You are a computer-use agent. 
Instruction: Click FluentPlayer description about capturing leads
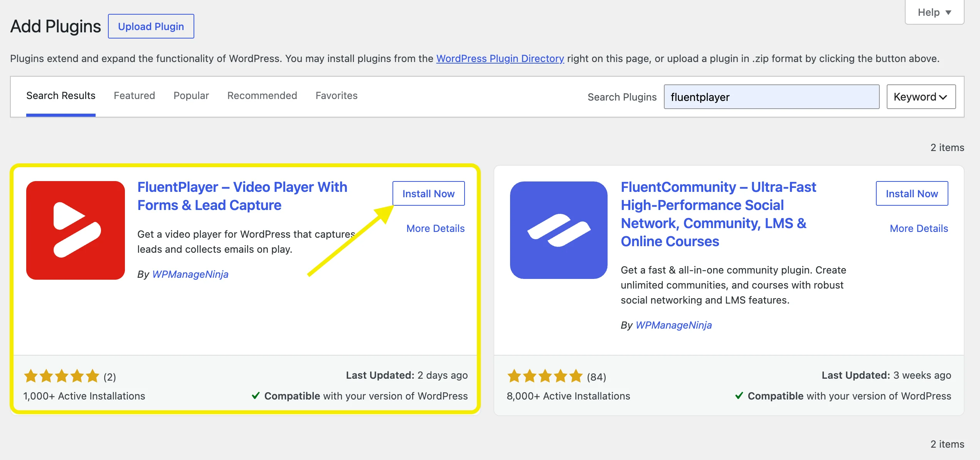[x=246, y=242]
